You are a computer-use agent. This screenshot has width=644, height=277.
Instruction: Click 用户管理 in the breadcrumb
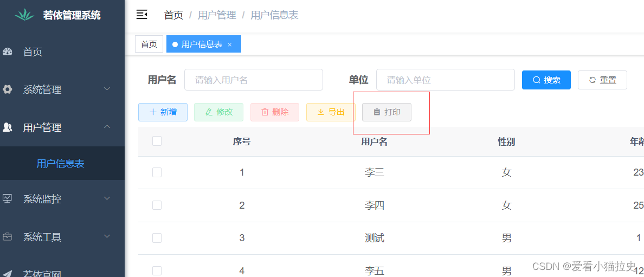217,15
